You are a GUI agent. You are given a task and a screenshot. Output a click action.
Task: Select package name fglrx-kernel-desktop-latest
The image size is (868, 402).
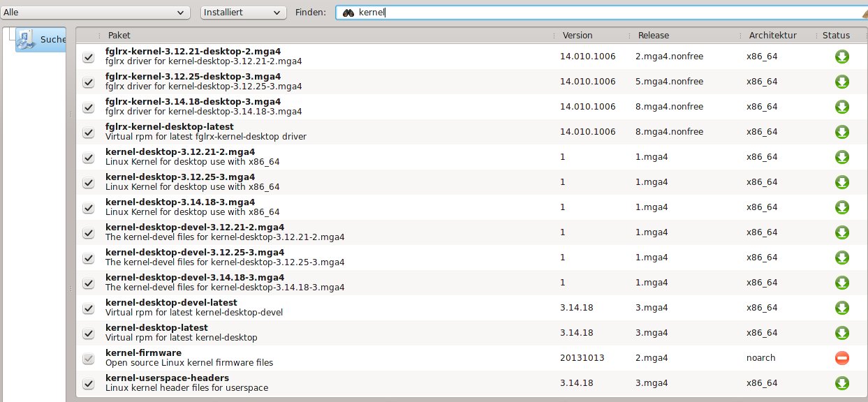tap(170, 127)
